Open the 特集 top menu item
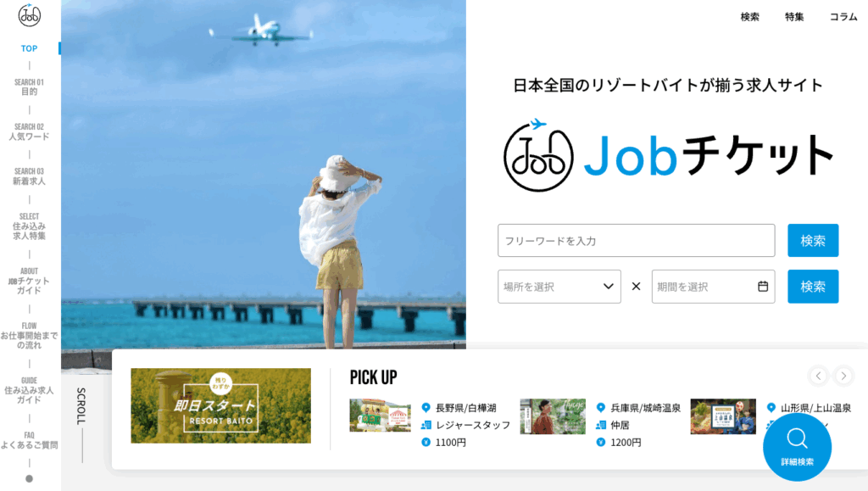 tap(793, 17)
